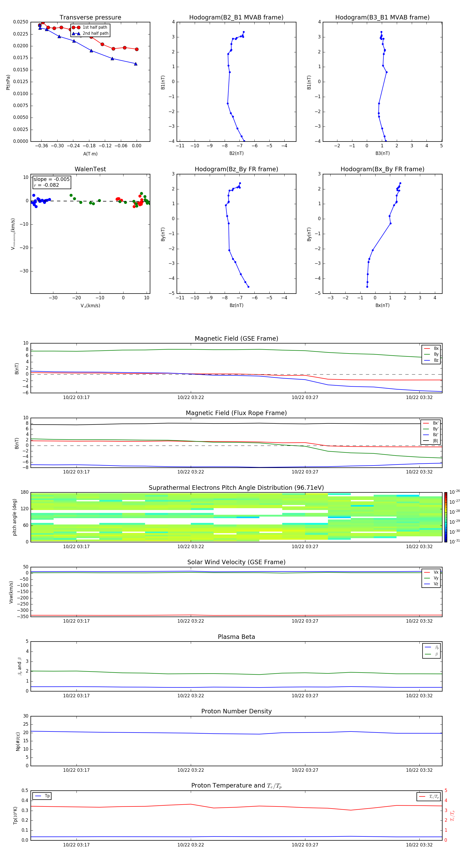
Task: Select the Tp legend entry
Action: tap(42, 796)
